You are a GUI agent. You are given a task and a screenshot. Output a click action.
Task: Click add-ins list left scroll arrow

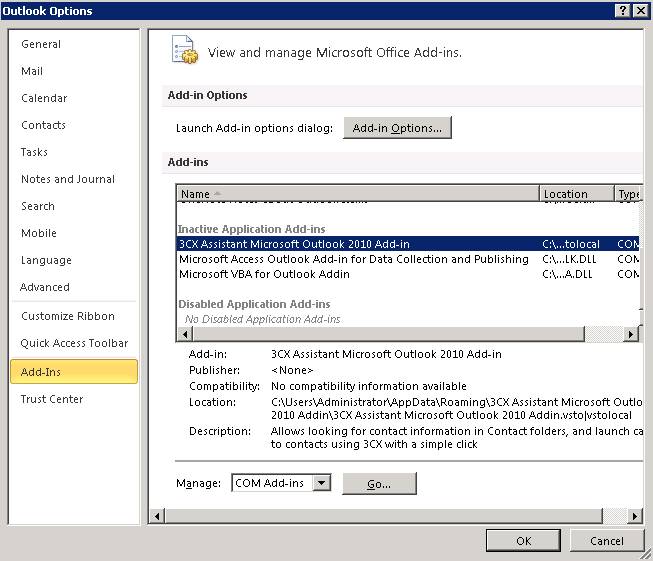click(185, 334)
